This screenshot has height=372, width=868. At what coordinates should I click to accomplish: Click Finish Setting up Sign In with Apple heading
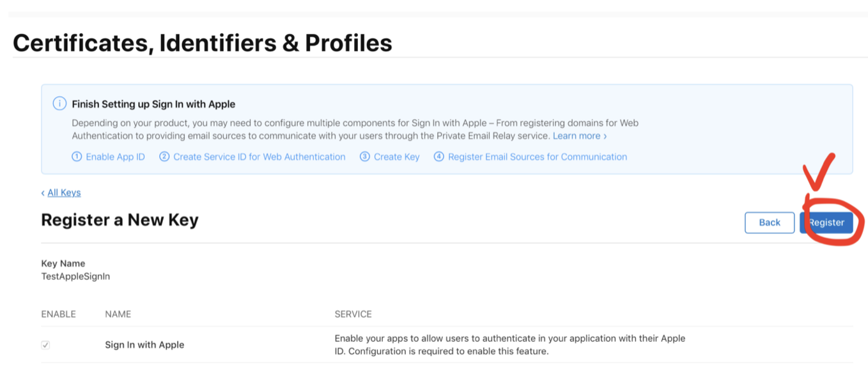coord(153,104)
